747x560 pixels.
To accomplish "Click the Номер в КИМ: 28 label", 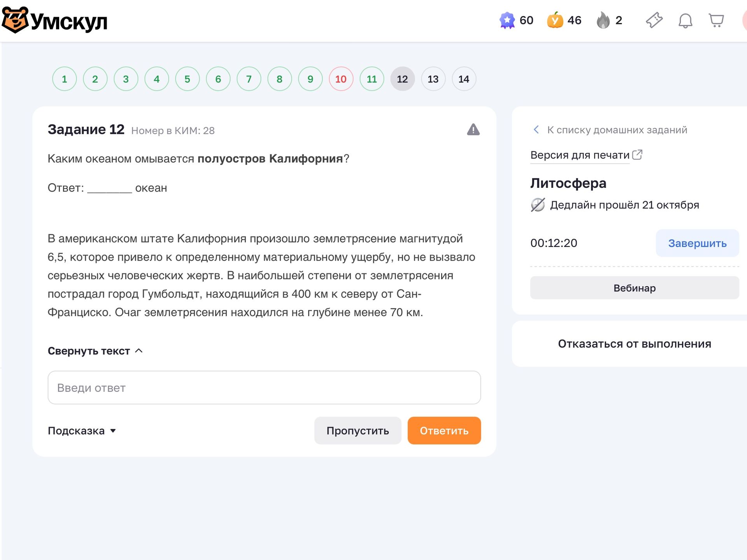I will click(173, 131).
